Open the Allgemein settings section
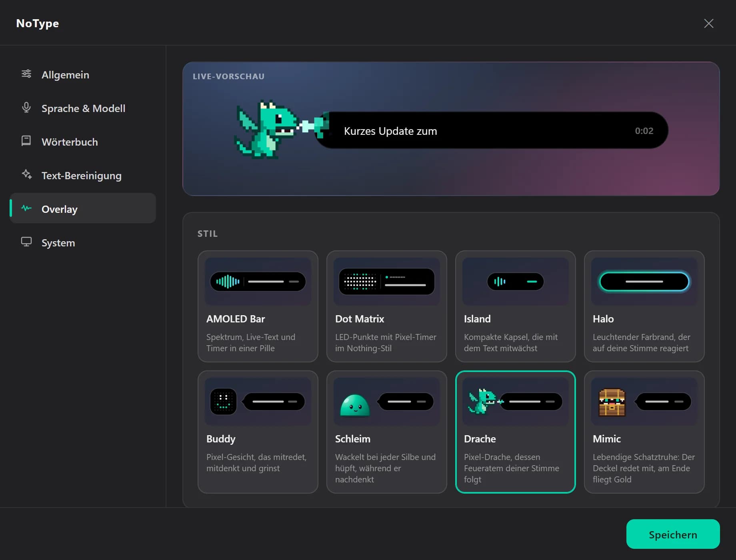Image resolution: width=736 pixels, height=560 pixels. (83, 74)
